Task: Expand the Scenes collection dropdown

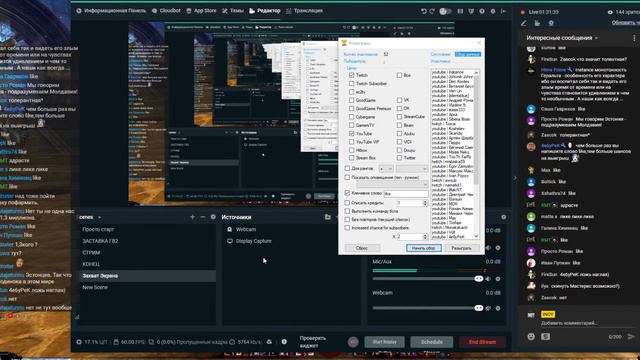Action: click(100, 218)
